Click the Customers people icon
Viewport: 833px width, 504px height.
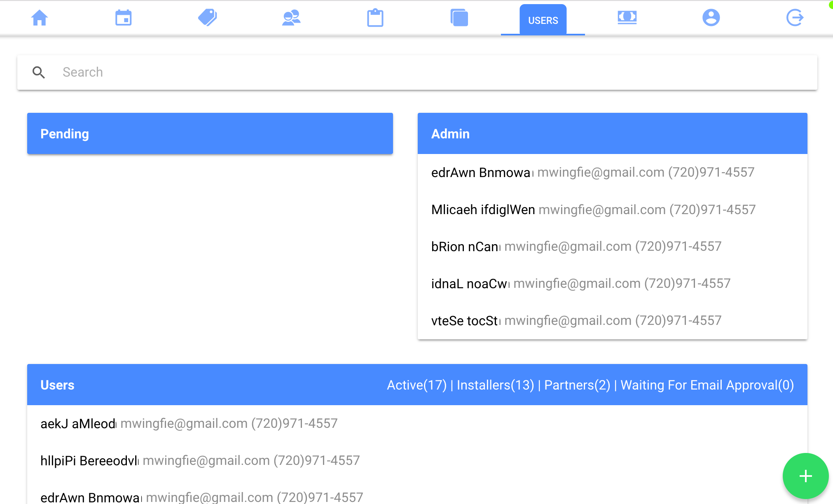[291, 18]
